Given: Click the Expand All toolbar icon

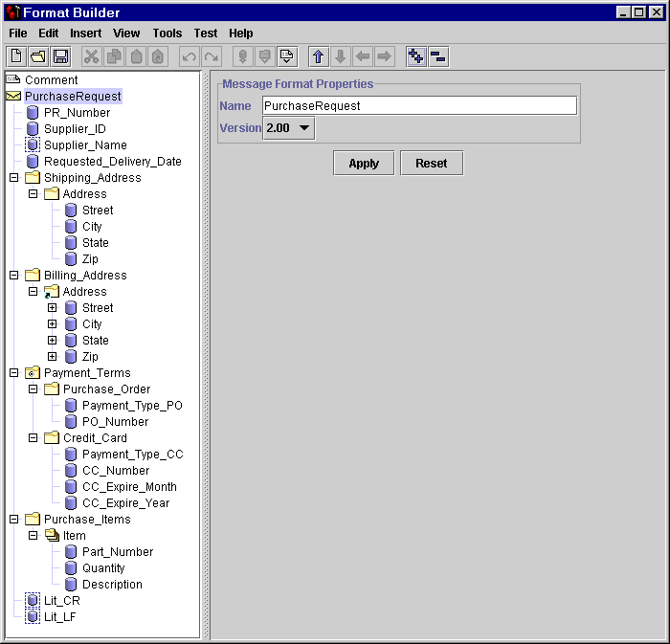Looking at the screenshot, I should click(x=416, y=56).
